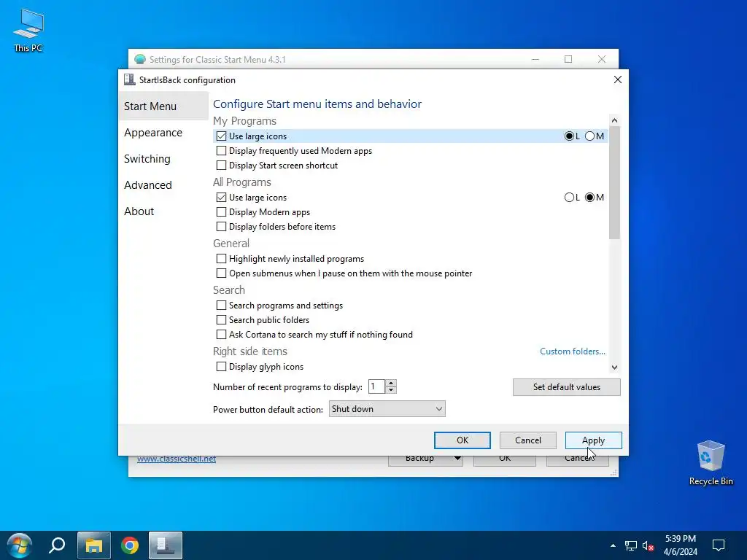Enable Highlight newly installed programs
Viewport: 747px width, 560px height.
click(221, 259)
